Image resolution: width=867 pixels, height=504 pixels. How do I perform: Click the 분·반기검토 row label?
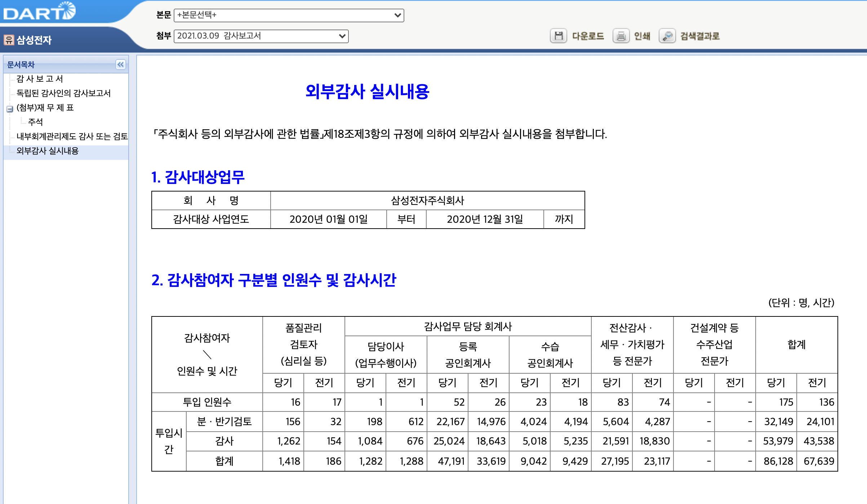click(224, 422)
